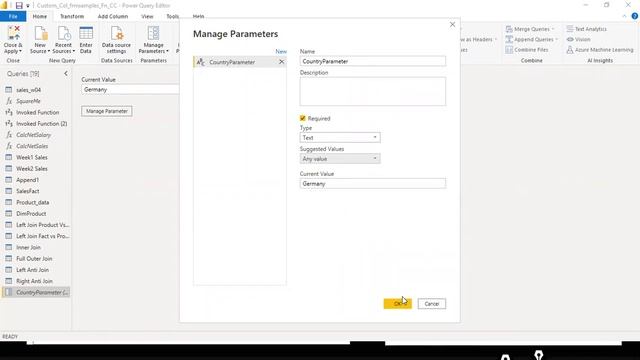640x360 pixels.
Task: Click the Close & Apply icon
Action: 13,33
